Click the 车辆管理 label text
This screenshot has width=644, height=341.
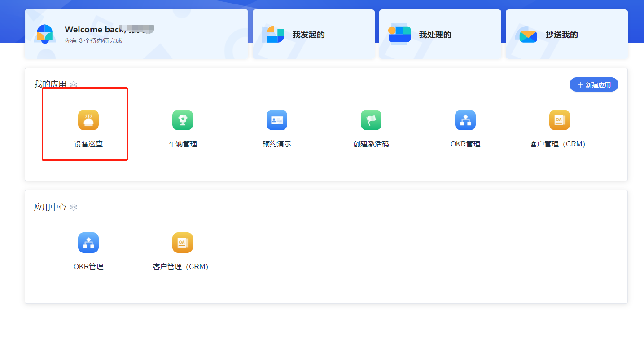point(183,144)
